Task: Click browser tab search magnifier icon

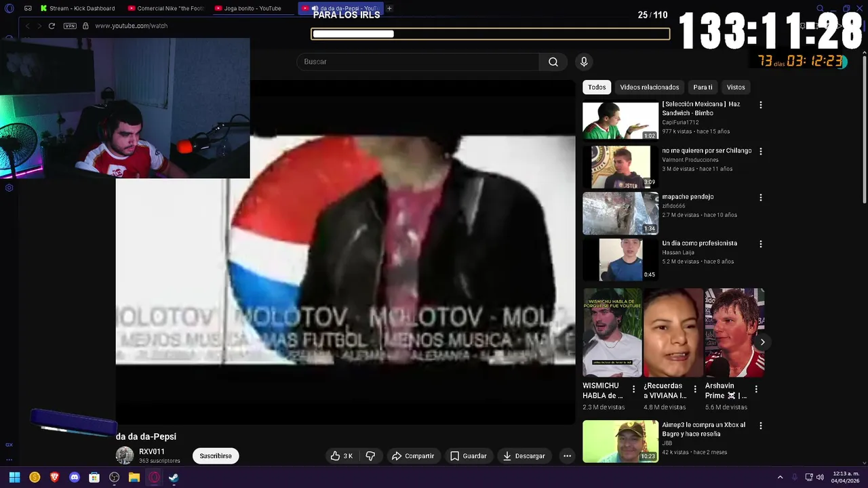Action: (820, 9)
